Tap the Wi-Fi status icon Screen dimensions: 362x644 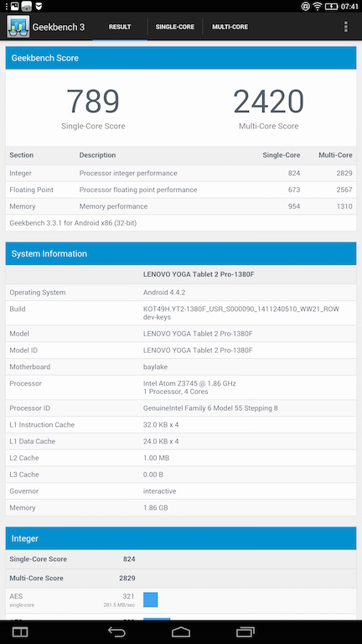(x=317, y=6)
